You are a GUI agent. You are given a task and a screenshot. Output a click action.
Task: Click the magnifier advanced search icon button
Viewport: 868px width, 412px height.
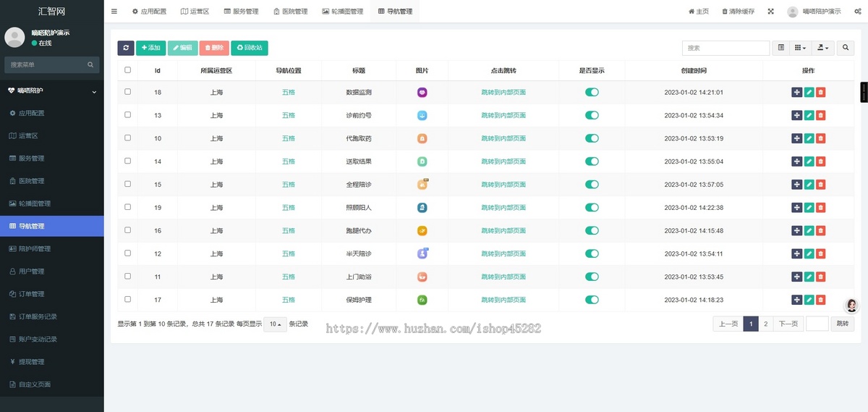click(846, 48)
